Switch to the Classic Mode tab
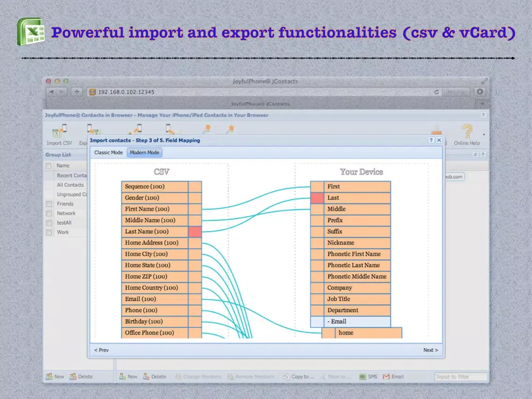The image size is (532, 399). (109, 152)
